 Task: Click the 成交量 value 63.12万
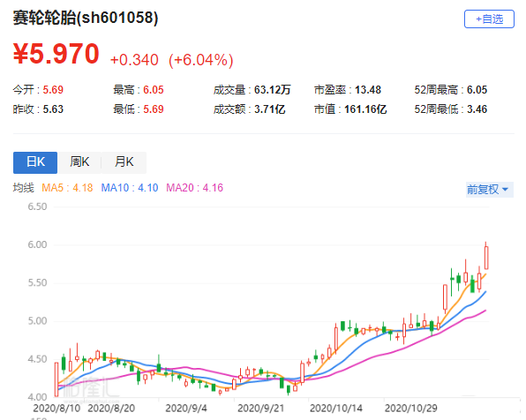coord(272,90)
